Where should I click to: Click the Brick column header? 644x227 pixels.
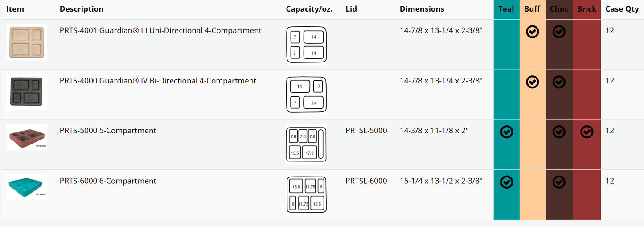click(x=587, y=9)
